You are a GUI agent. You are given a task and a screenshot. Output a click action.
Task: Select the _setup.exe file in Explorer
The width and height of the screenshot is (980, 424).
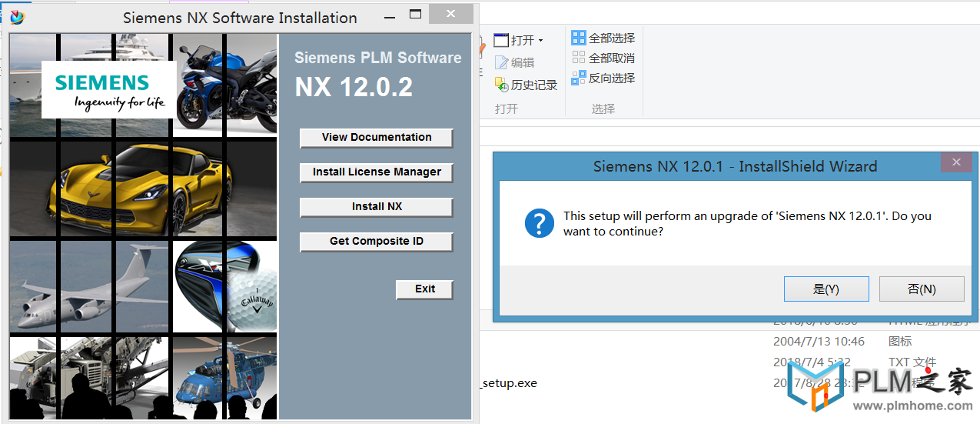coord(508,382)
